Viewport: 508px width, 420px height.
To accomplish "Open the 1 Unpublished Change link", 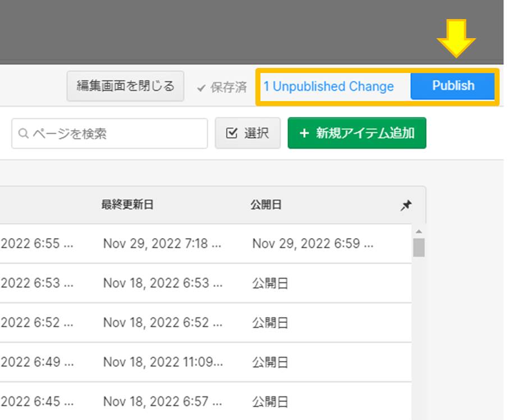I will click(x=328, y=86).
